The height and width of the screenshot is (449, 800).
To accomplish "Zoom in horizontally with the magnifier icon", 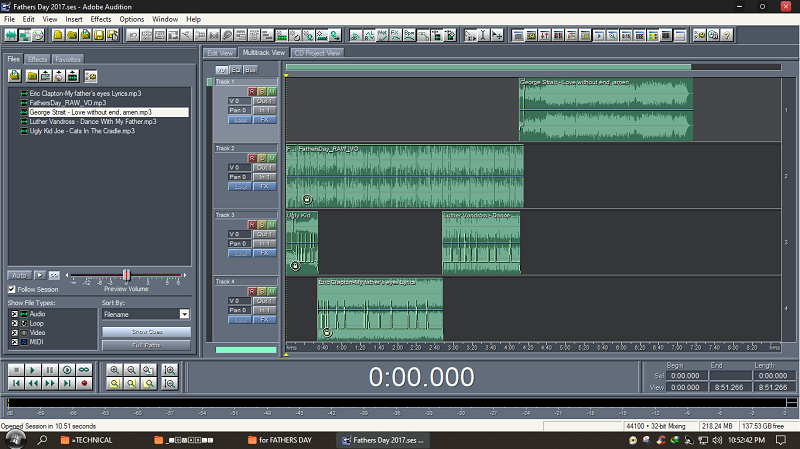I will [x=115, y=370].
